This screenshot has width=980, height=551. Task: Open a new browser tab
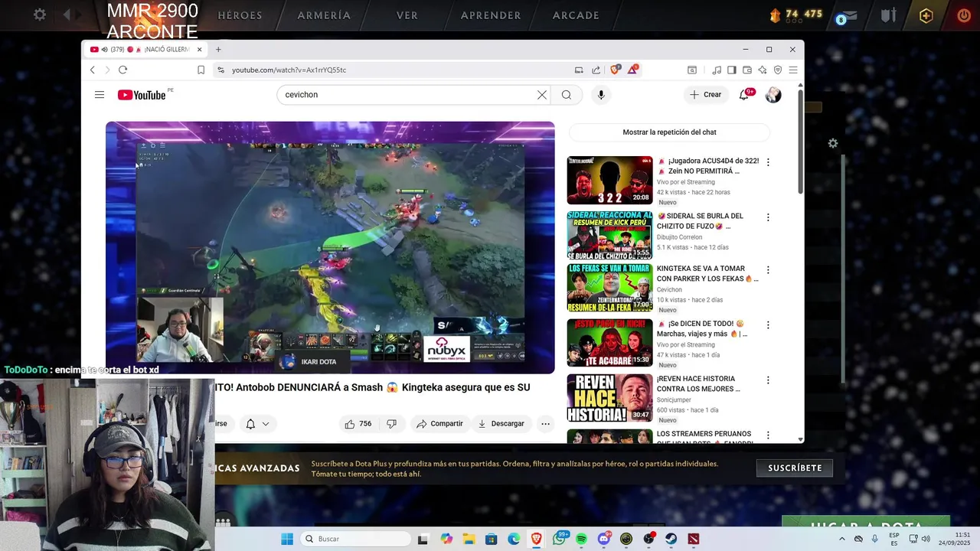click(x=218, y=49)
